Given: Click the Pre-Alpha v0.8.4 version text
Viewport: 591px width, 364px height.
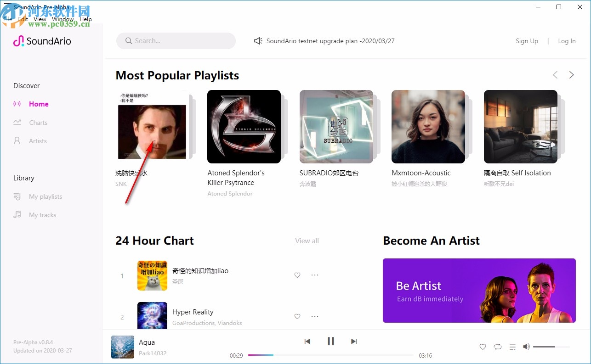Looking at the screenshot, I should [33, 342].
